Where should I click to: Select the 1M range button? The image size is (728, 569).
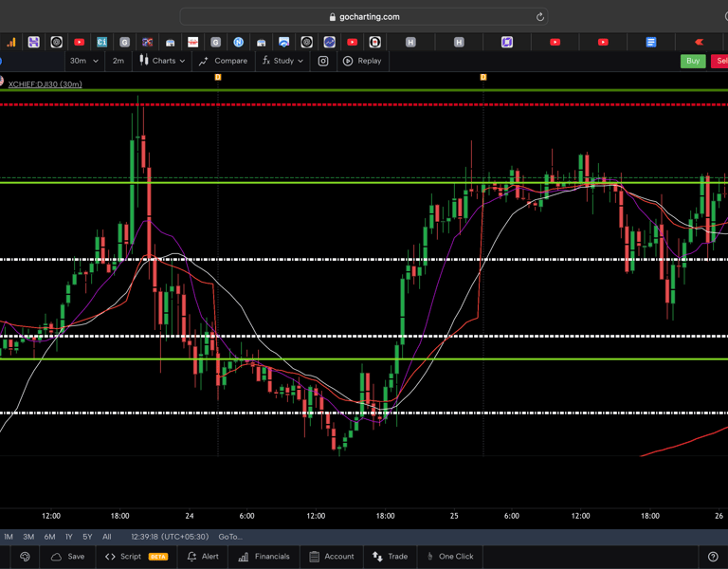(x=9, y=537)
